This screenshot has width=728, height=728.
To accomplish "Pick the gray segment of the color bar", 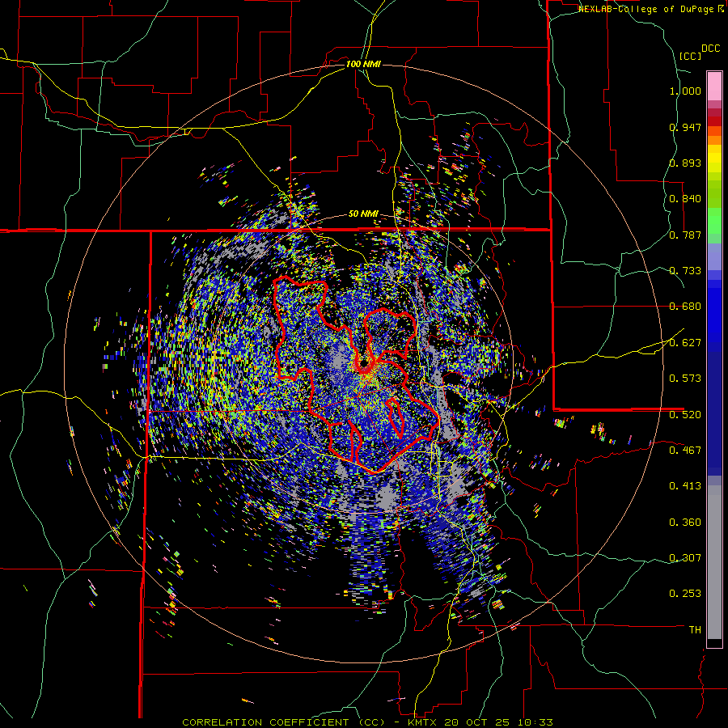I will (x=714, y=562).
